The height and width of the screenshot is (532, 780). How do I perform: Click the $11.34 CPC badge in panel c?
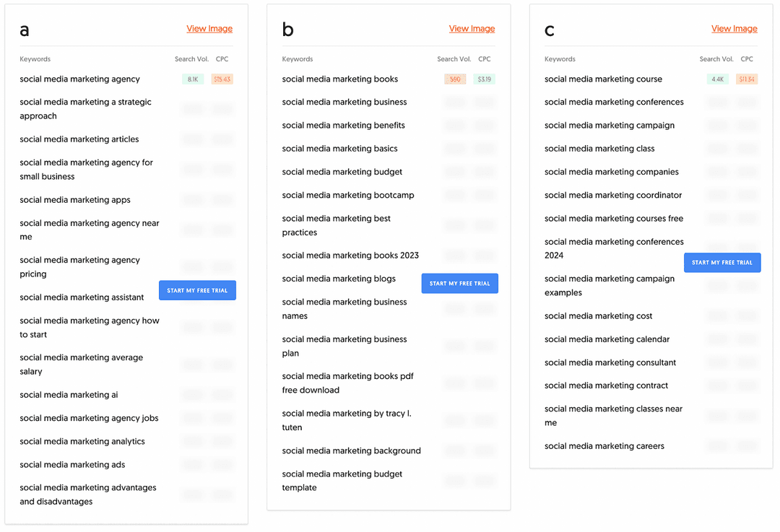(x=747, y=79)
